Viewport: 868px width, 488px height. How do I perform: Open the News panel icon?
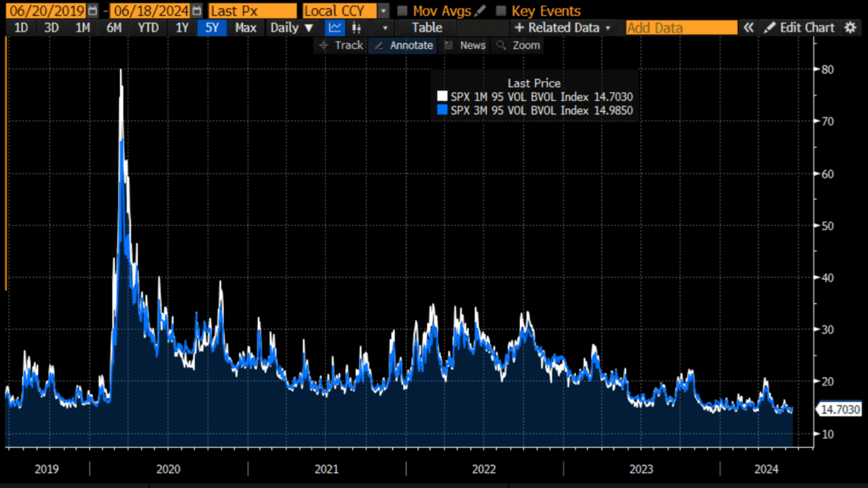(x=465, y=45)
